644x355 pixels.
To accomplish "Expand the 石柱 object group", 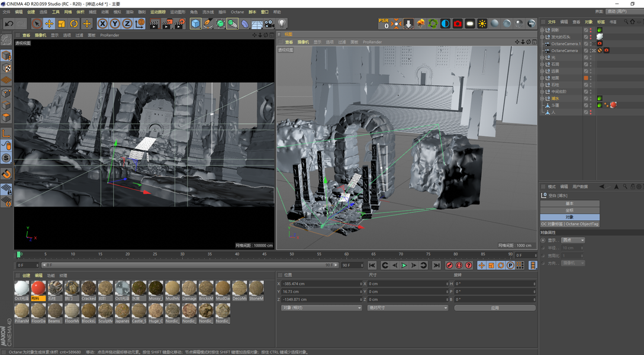I will tap(542, 85).
